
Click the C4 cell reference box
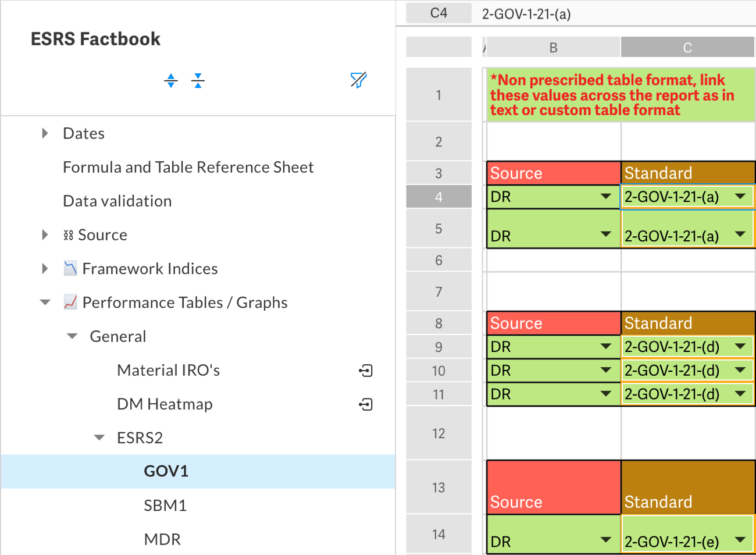click(438, 13)
